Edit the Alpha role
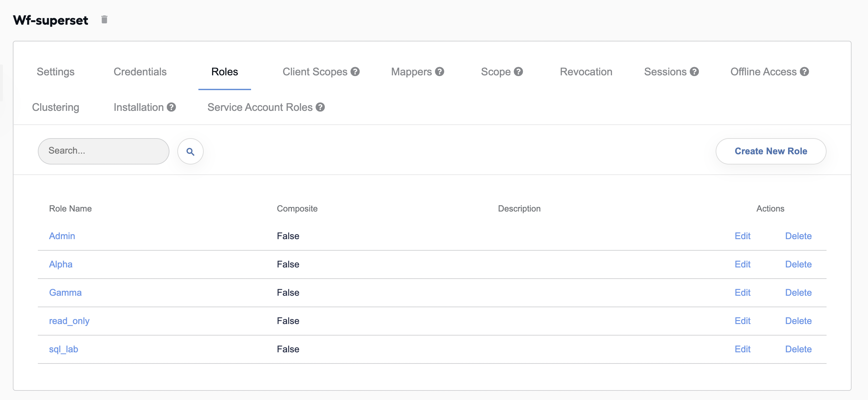This screenshot has width=868, height=400. [x=742, y=264]
